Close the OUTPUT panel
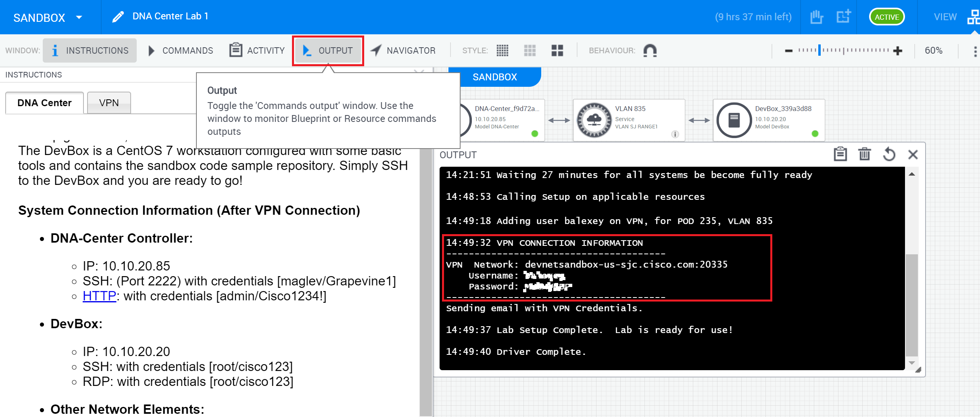The width and height of the screenshot is (980, 417). click(x=913, y=154)
